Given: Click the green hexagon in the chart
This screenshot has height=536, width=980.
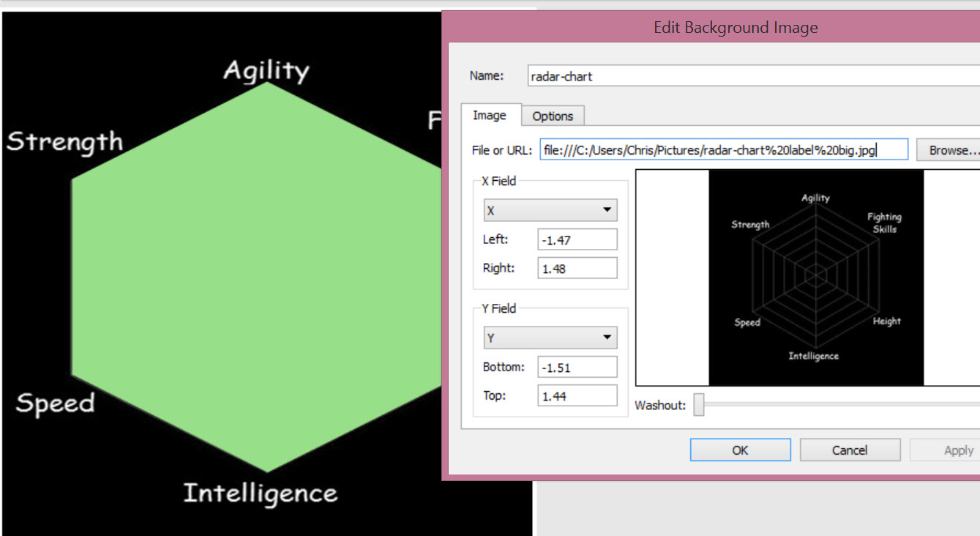Looking at the screenshot, I should point(256,278).
